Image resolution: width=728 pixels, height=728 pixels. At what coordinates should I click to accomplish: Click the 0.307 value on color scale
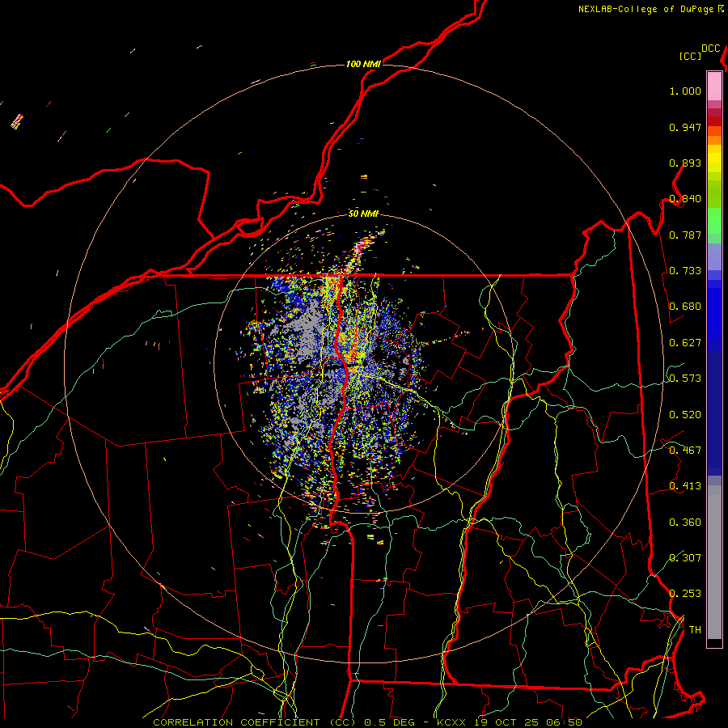click(685, 557)
